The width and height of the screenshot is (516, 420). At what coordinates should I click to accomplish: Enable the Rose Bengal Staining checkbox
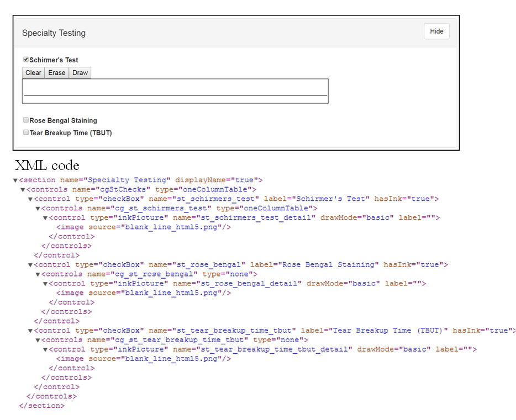tap(26, 120)
